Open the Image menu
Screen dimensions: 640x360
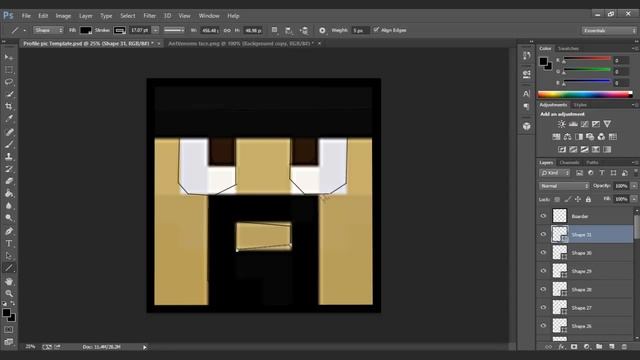(63, 16)
